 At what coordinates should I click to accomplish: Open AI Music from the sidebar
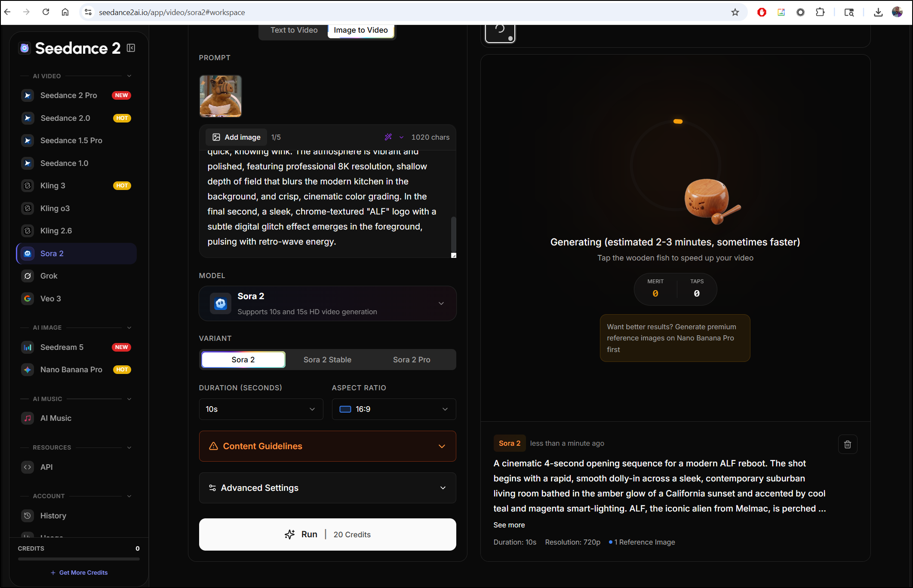click(x=56, y=418)
